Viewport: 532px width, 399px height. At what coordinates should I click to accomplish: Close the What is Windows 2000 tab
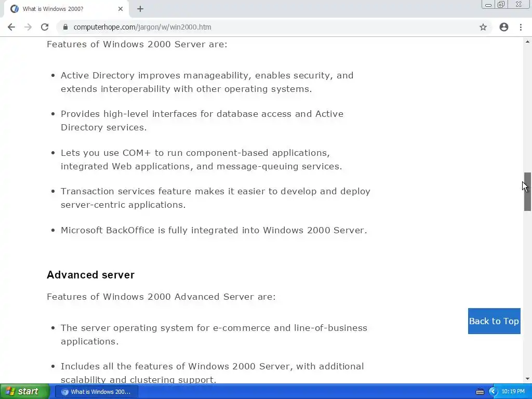tap(121, 9)
